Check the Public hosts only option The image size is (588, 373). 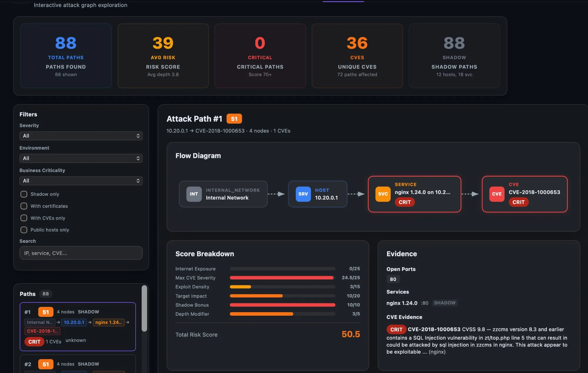[24, 230]
